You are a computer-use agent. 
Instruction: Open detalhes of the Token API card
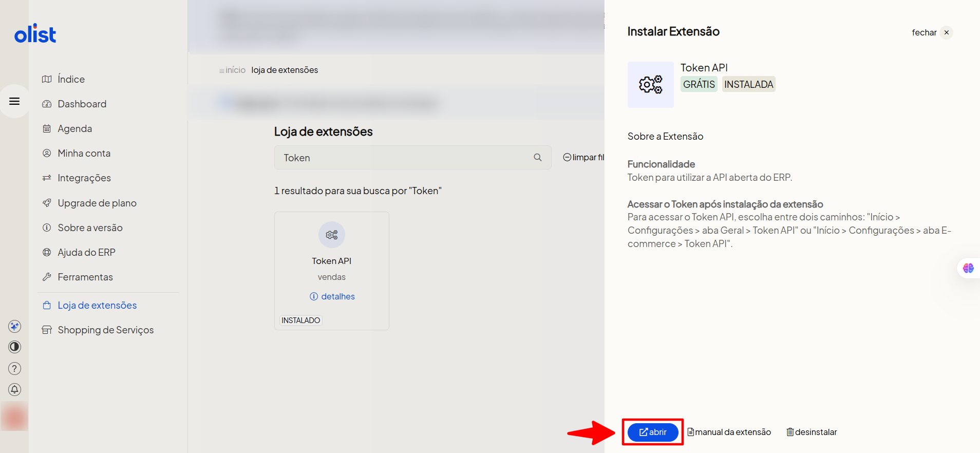[332, 296]
